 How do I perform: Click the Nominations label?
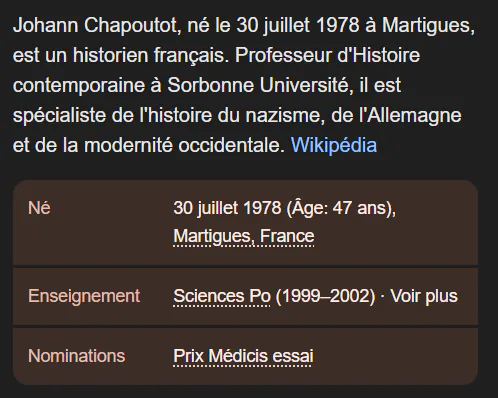coord(77,356)
